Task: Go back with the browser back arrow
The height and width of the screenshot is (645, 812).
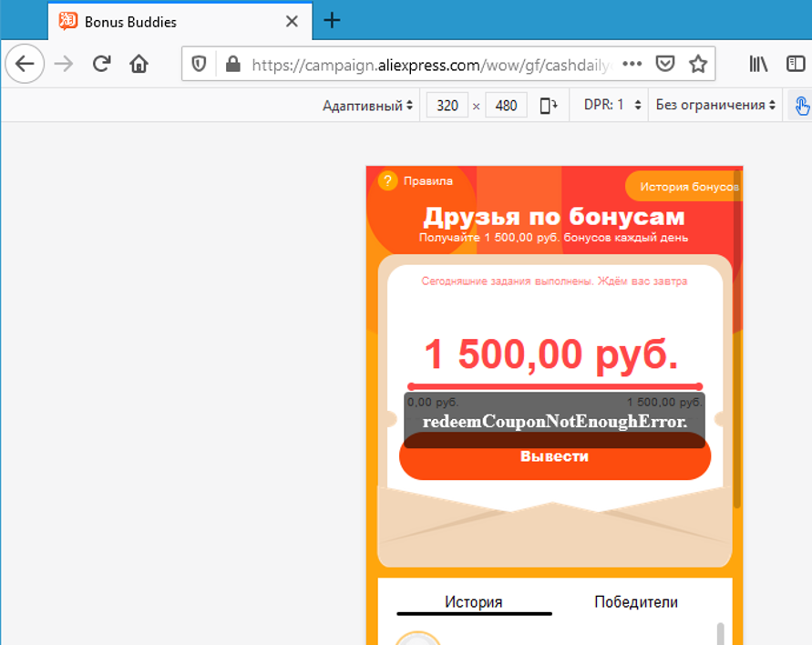Action: (25, 64)
